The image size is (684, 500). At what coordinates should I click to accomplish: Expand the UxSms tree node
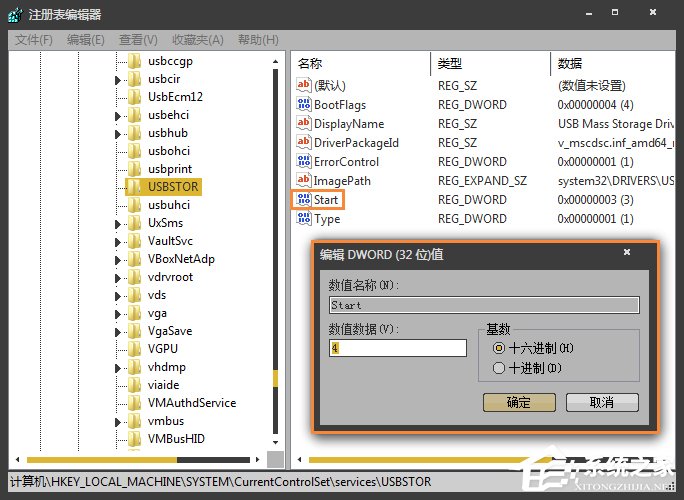117,224
